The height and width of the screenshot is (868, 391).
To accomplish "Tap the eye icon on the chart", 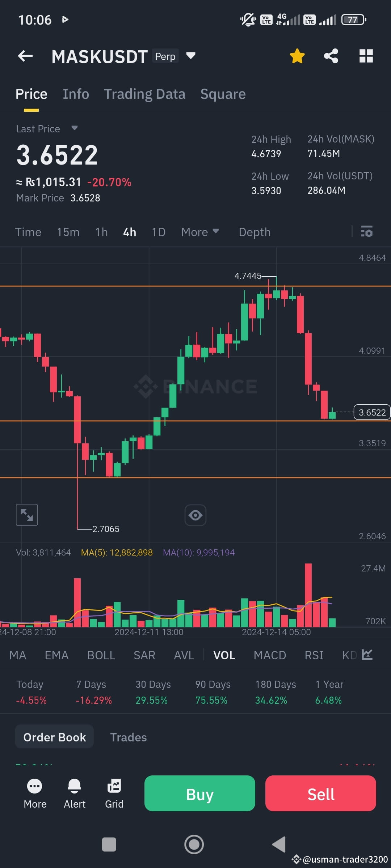I will 195,514.
